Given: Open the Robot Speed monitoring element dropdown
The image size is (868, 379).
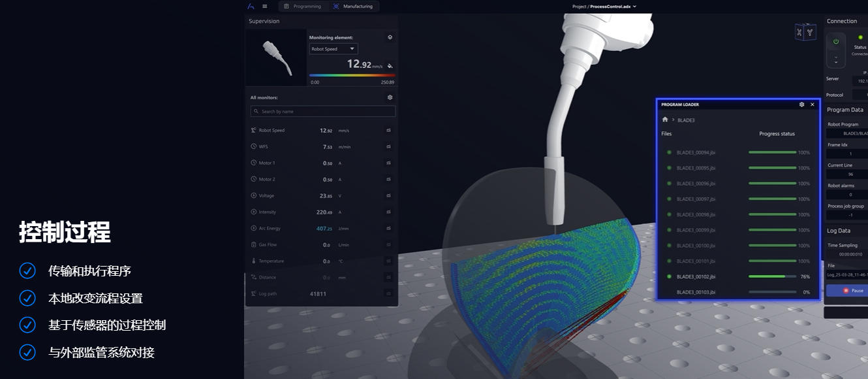Looking at the screenshot, I should pyautogui.click(x=333, y=48).
